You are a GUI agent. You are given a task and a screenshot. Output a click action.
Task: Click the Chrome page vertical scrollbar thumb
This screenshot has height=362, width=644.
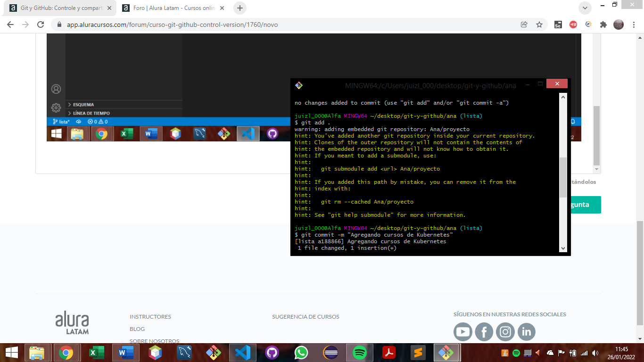click(x=640, y=273)
